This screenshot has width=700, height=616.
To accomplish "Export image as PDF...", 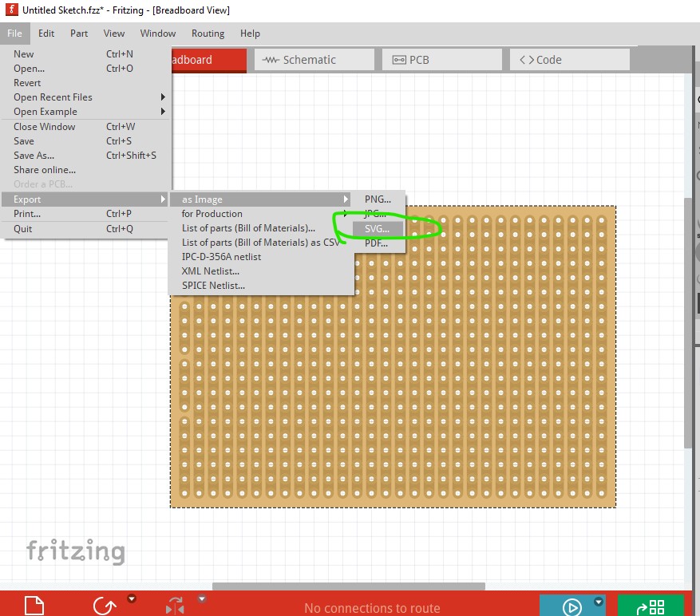I will point(378,243).
